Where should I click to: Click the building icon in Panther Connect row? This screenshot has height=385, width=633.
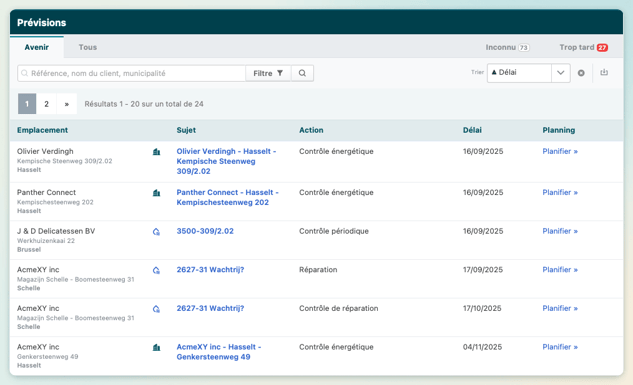[x=156, y=193]
